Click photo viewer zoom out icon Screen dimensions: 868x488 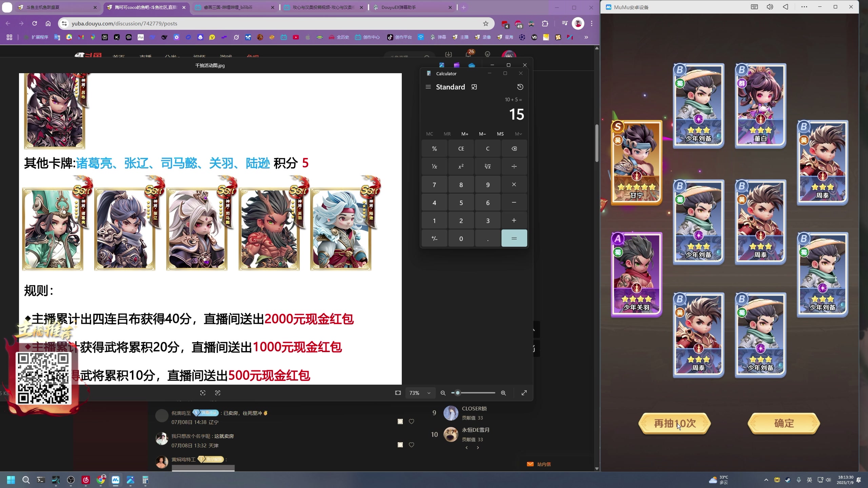pos(443,393)
